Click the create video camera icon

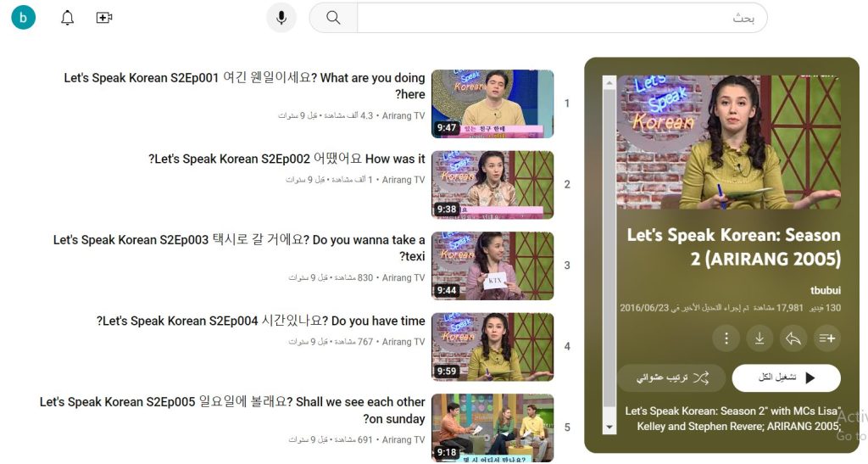coord(104,18)
